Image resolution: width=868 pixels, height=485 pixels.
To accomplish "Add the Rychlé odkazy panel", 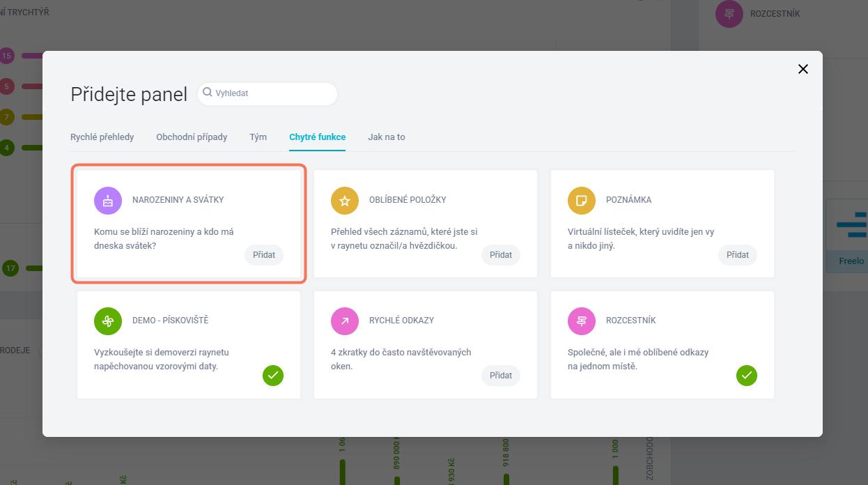I will [x=501, y=376].
